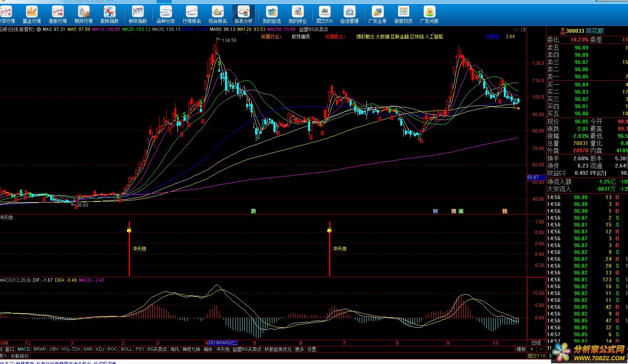Screen dimensions: 628x364
Task: Click the 减 event marker under the chart
Action: point(461,211)
